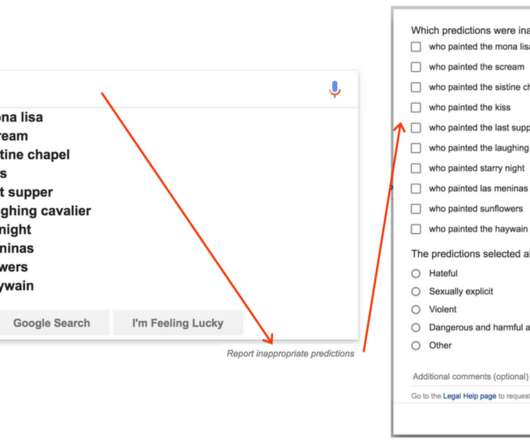Click the microphone voice search icon

pos(335,89)
